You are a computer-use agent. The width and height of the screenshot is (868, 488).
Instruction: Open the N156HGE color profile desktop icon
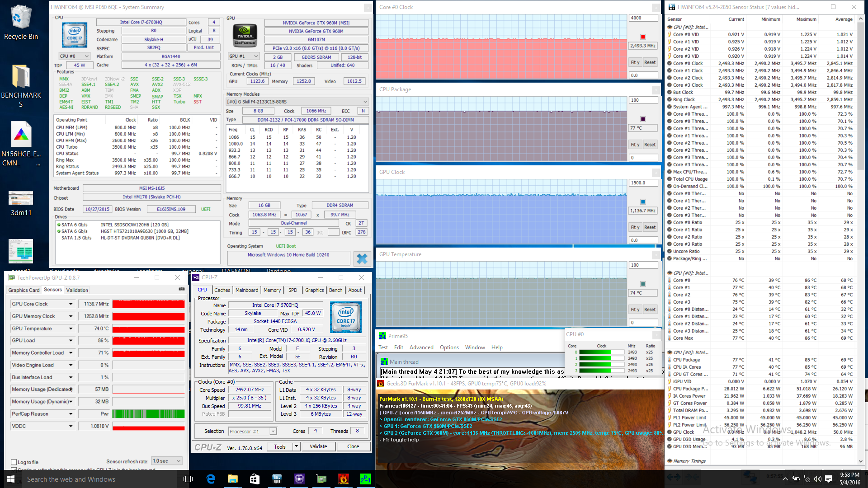click(21, 144)
